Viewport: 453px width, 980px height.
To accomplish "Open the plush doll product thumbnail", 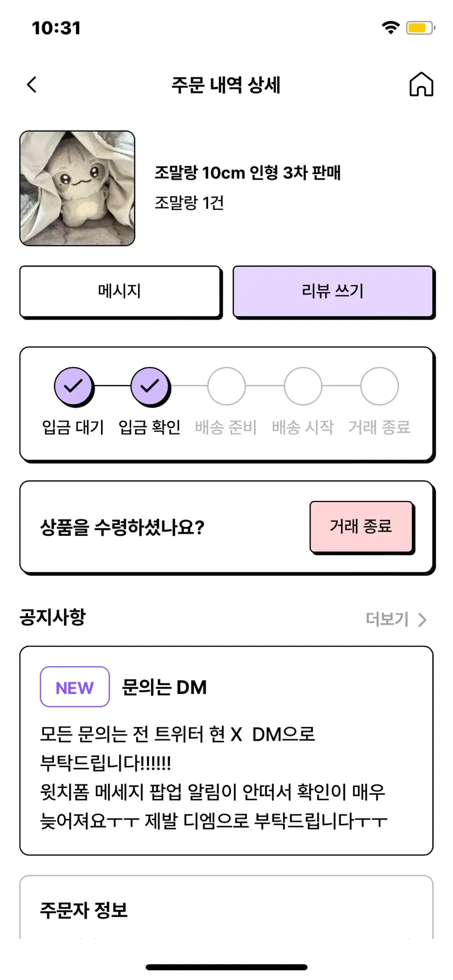I will (77, 188).
